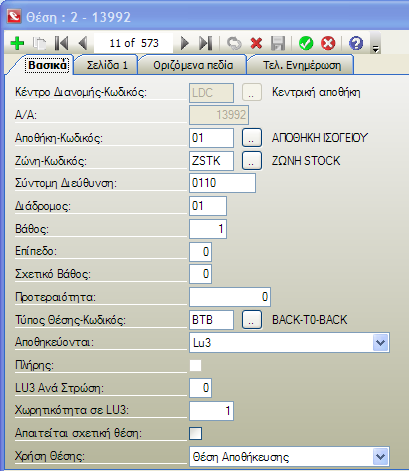The width and height of the screenshot is (409, 471).
Task: Go to next record
Action: pos(184,43)
